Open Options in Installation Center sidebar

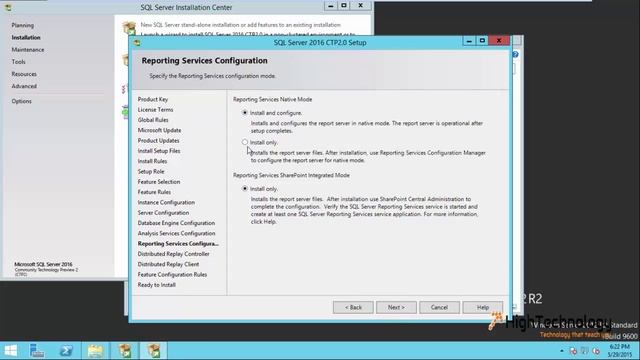point(21,101)
